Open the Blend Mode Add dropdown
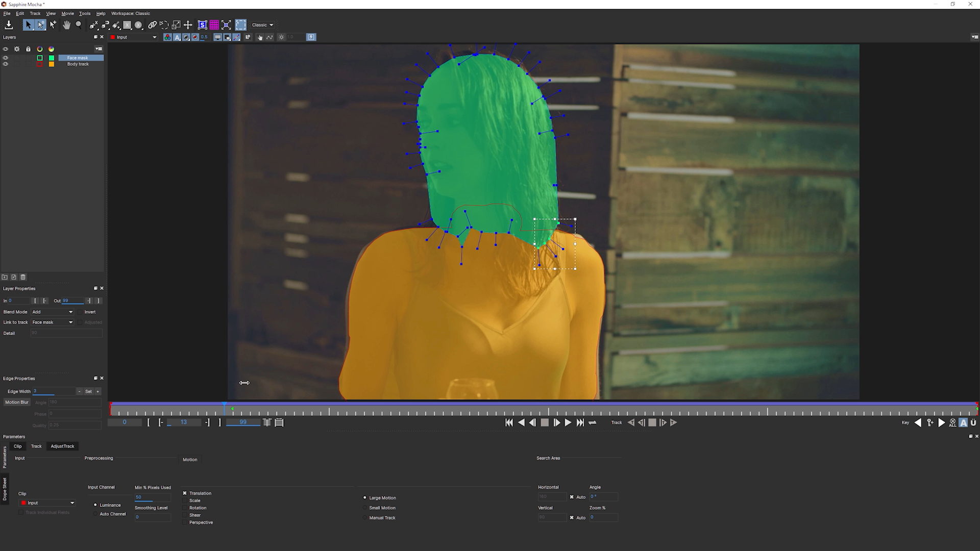This screenshot has width=980, height=551. tap(53, 312)
